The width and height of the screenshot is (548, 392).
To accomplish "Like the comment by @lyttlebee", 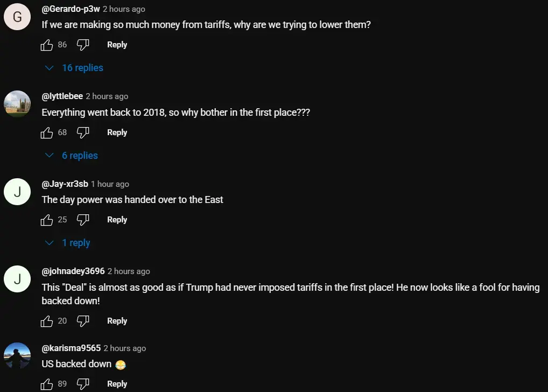I will click(47, 132).
